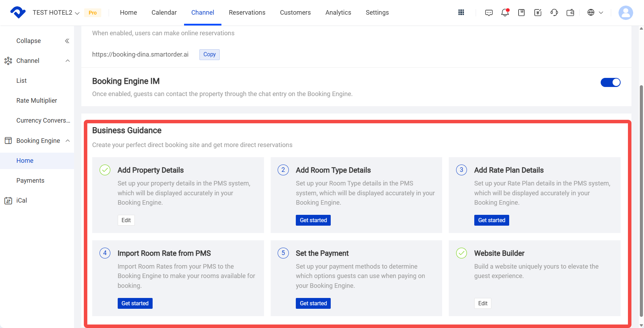Click the blue app logo icon
This screenshot has height=328, width=644.
18,13
